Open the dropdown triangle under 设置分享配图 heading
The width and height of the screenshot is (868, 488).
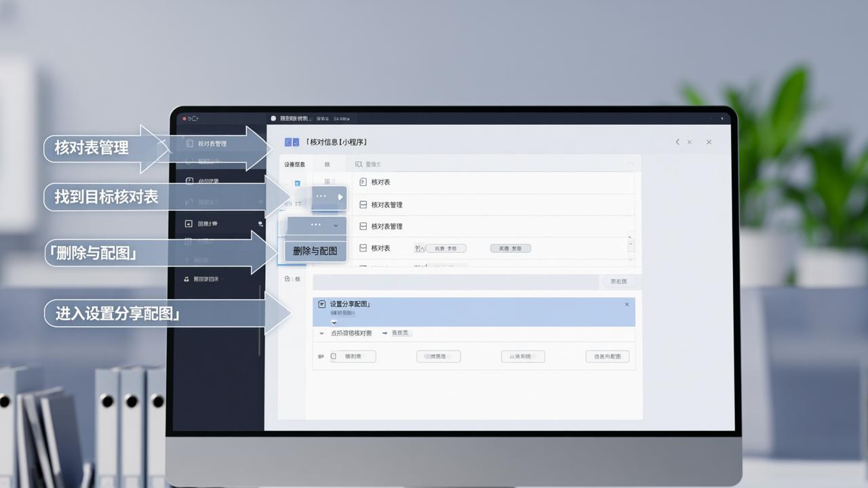click(x=334, y=323)
